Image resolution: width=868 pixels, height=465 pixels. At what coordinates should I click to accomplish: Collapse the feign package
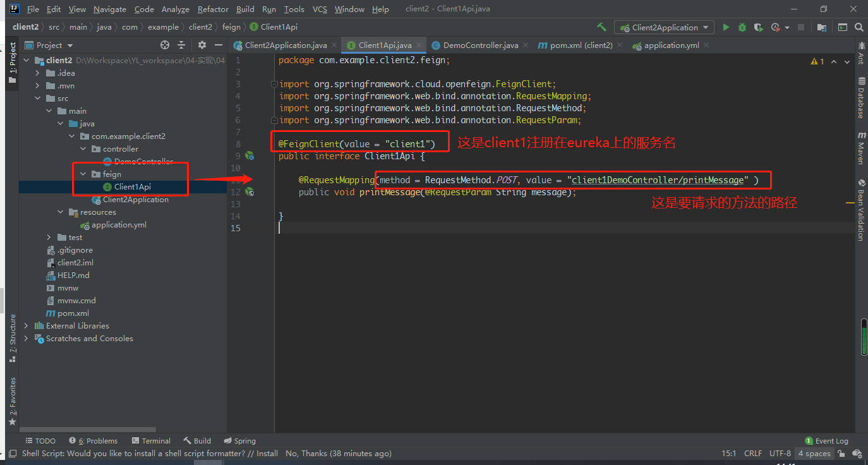[83, 174]
